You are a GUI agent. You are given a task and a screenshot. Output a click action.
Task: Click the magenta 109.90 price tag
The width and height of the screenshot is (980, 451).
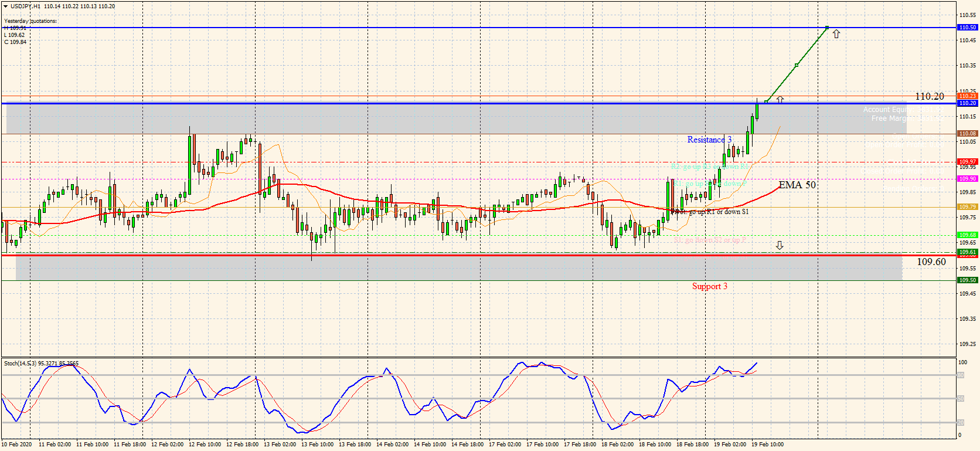click(x=967, y=179)
